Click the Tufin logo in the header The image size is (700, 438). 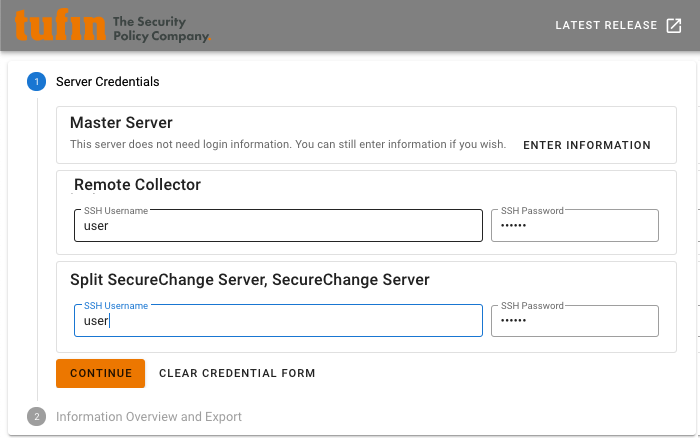60,25
